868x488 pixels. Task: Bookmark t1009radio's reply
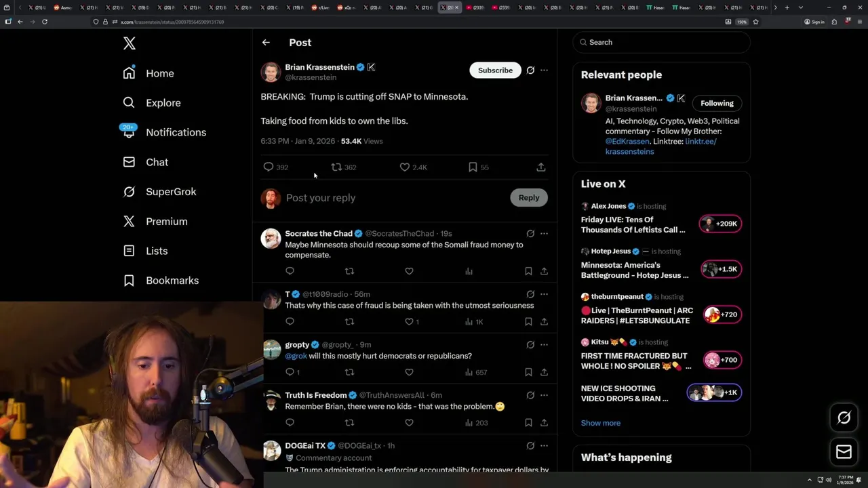click(x=528, y=322)
